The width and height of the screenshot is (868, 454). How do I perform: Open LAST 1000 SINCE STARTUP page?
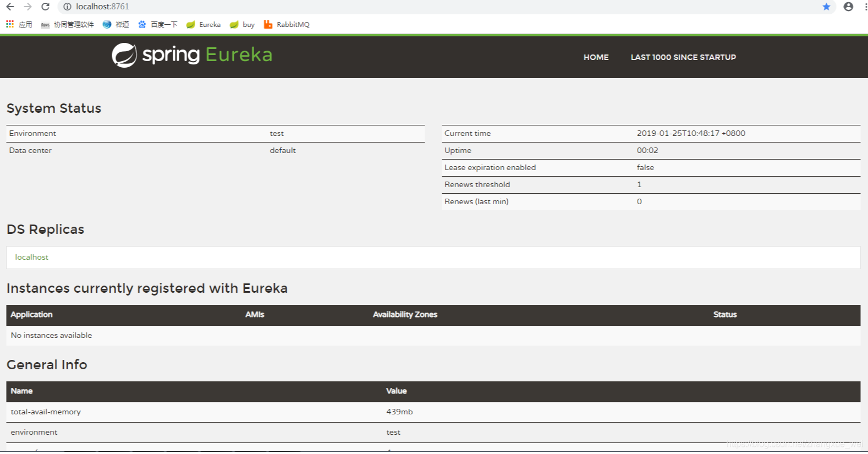pos(683,57)
